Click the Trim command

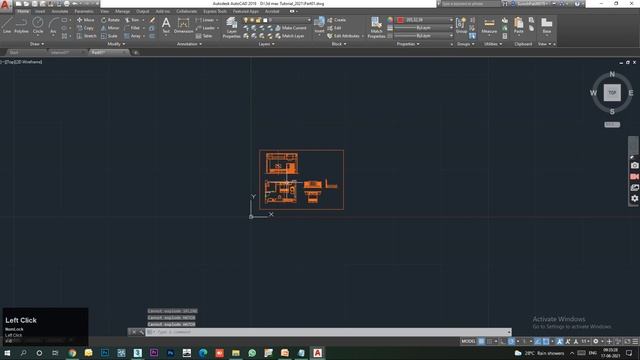pyautogui.click(x=132, y=20)
